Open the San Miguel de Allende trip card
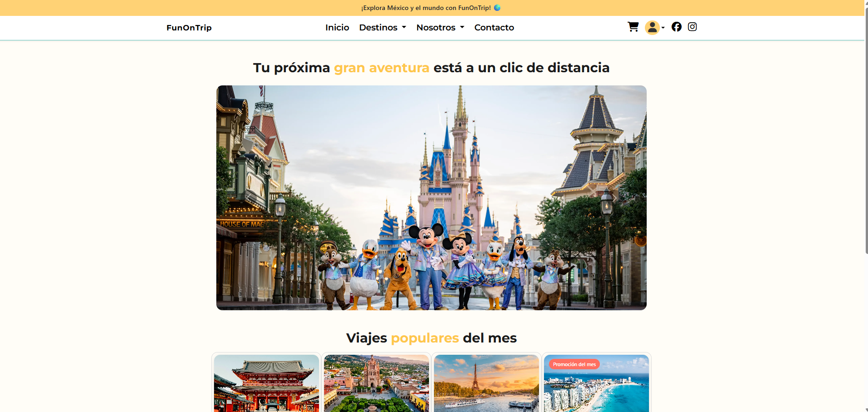 376,383
